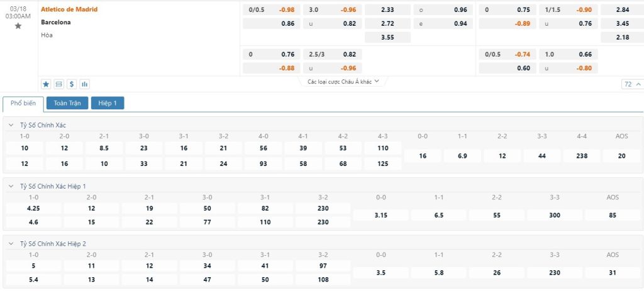Switch to the 'Toàn Trận' tab

click(67, 103)
